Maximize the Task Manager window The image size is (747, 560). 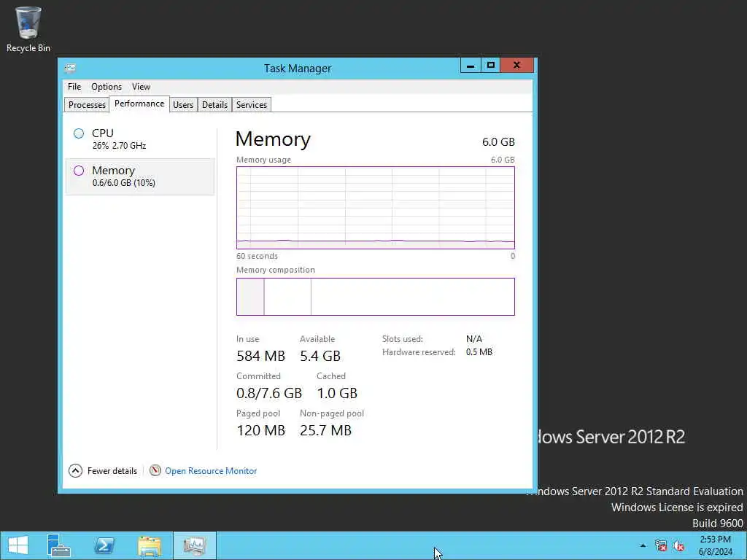click(x=491, y=65)
